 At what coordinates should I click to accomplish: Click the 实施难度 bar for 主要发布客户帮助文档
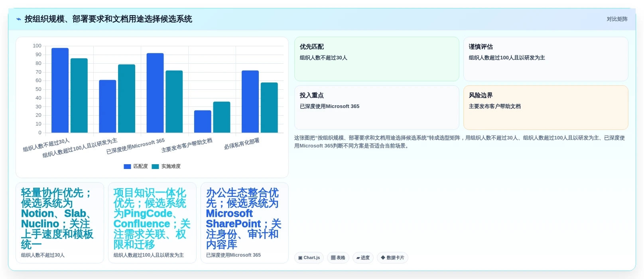click(x=222, y=117)
